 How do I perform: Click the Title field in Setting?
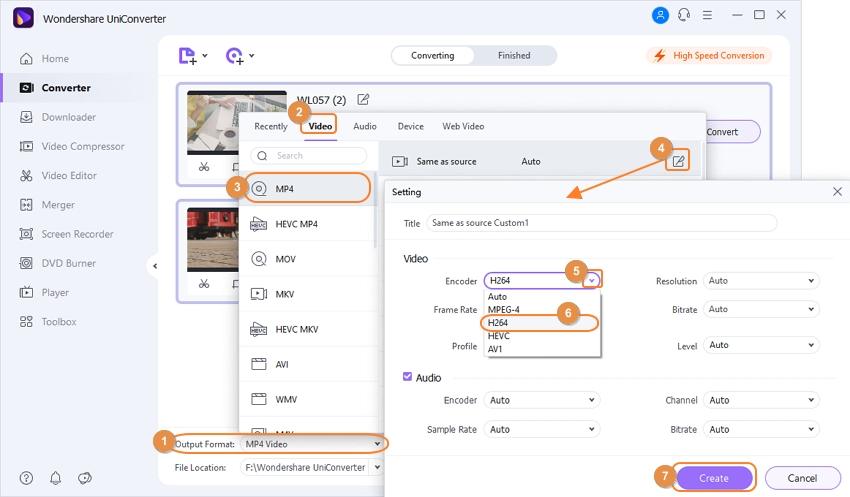601,223
